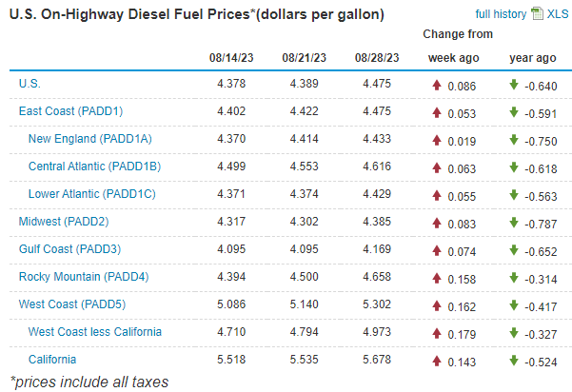Image resolution: width=572 pixels, height=392 pixels.
Task: Open New England (PADD1A) link
Action: click(x=90, y=139)
